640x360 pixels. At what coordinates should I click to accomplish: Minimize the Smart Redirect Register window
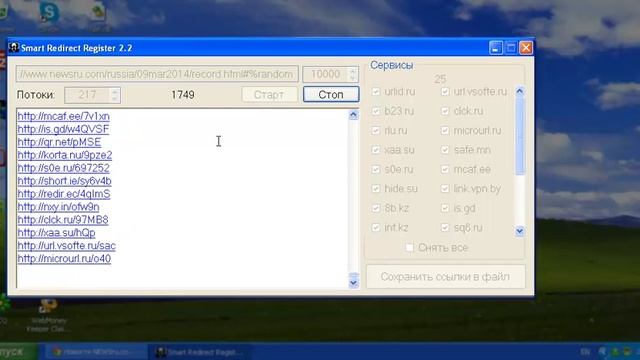click(x=496, y=48)
